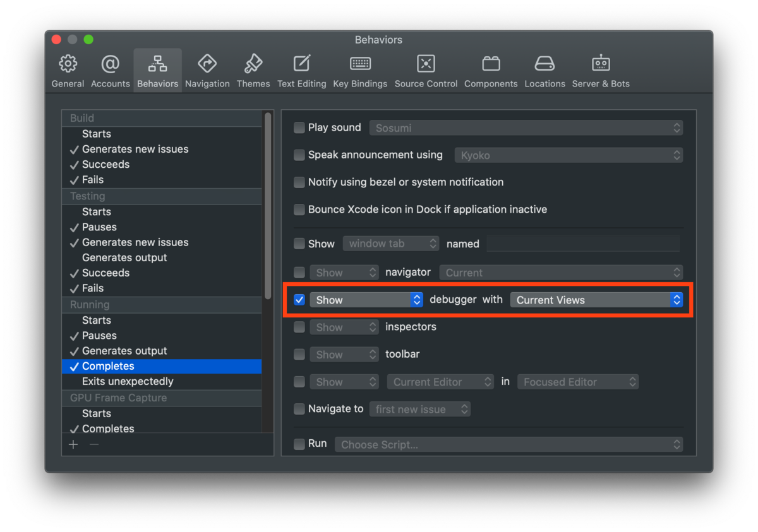Select Running Pauses behavior

[162, 336]
